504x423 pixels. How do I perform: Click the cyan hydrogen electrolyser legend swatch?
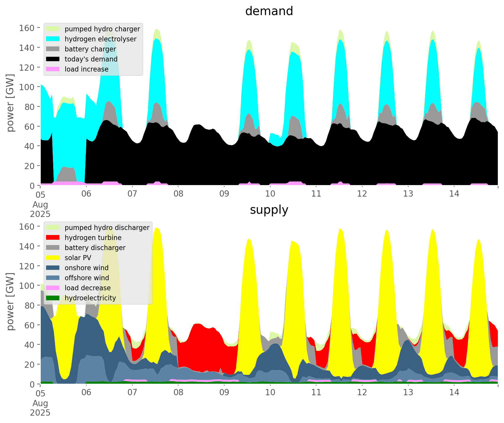53,39
